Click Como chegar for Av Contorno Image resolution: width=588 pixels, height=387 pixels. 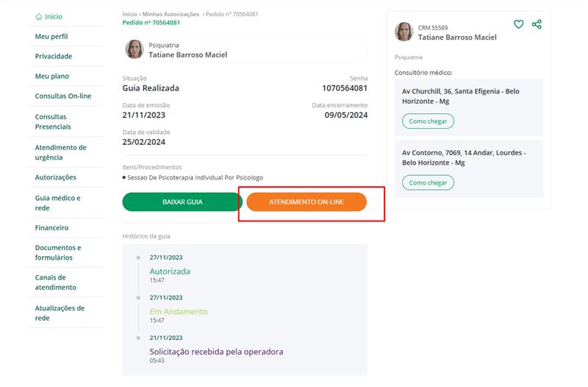(428, 182)
